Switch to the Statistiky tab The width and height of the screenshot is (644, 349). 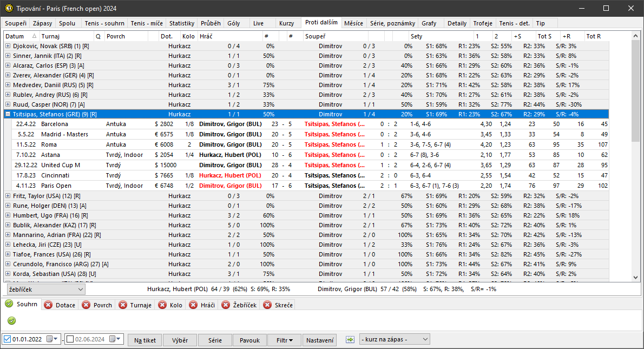click(181, 23)
